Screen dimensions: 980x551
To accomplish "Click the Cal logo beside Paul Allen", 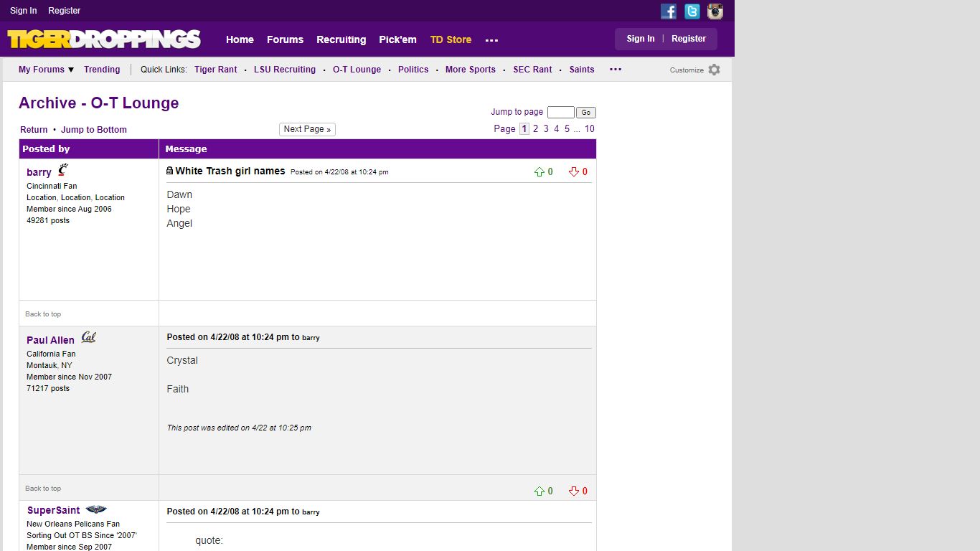I will pos(88,337).
